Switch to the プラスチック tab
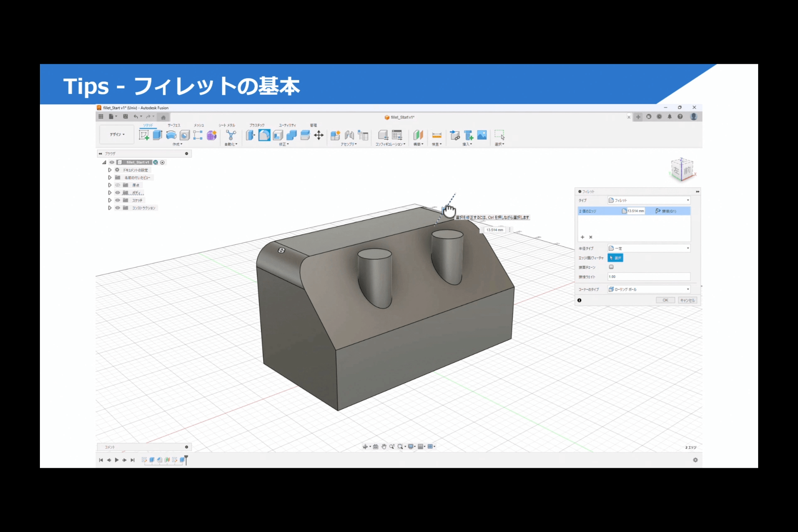The image size is (798, 532). click(257, 125)
